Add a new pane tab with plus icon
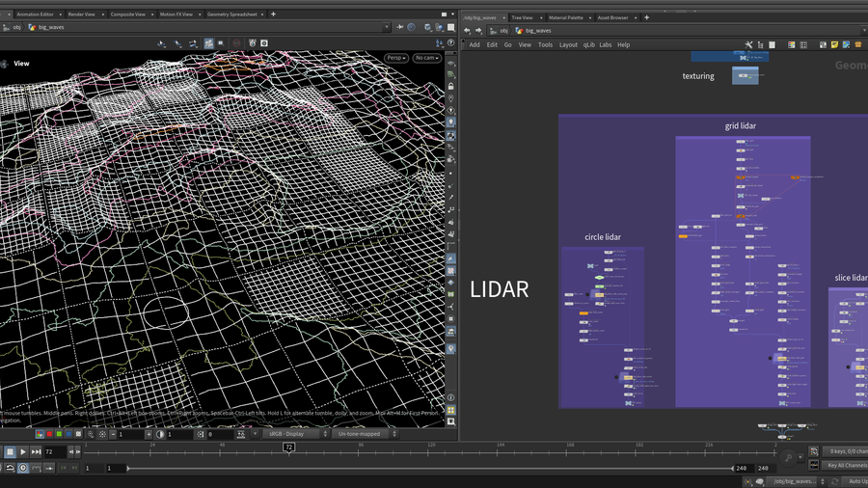This screenshot has height=488, width=868. (x=273, y=14)
